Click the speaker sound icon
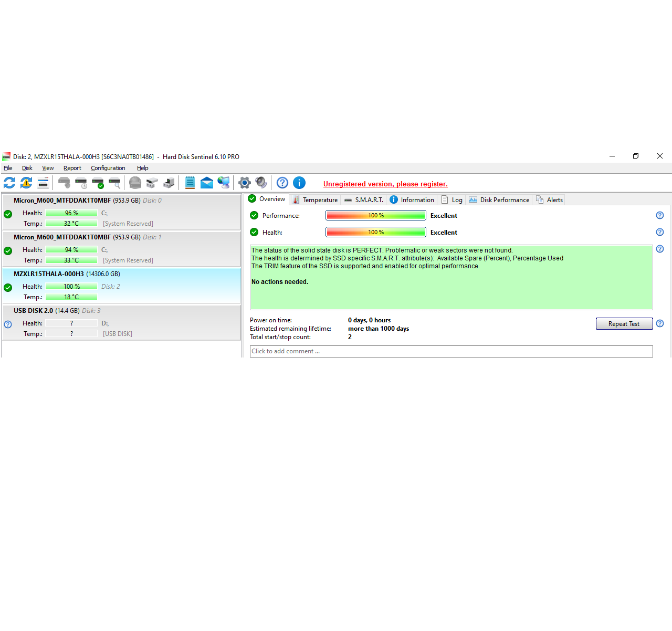 (261, 183)
